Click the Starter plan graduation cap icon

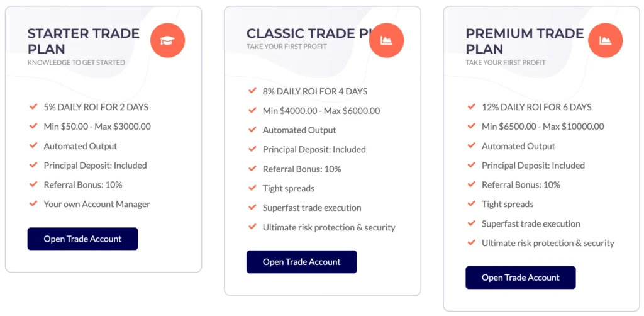click(167, 40)
